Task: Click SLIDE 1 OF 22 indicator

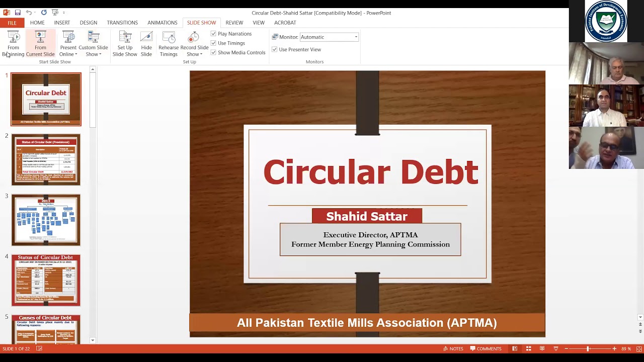Action: [17, 348]
